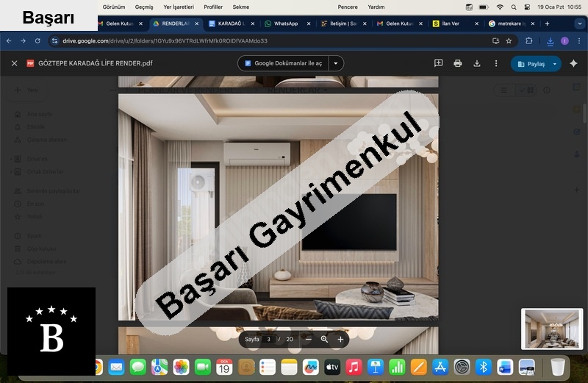Click the page number input field

click(270, 340)
